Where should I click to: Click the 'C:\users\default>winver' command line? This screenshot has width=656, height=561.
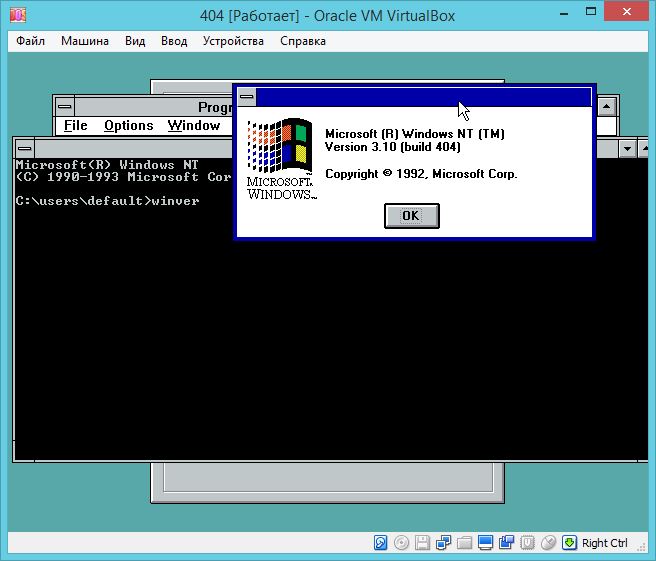(x=108, y=201)
